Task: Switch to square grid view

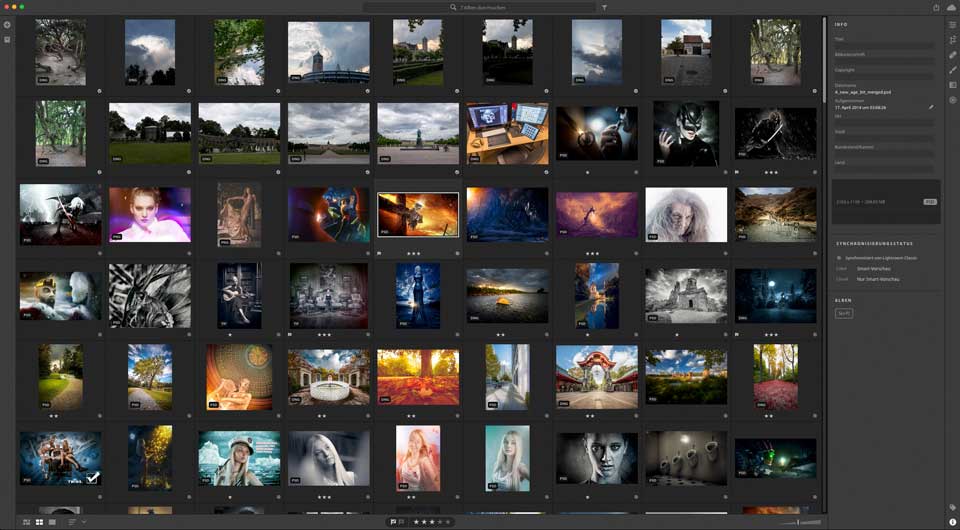Action: pos(39,522)
